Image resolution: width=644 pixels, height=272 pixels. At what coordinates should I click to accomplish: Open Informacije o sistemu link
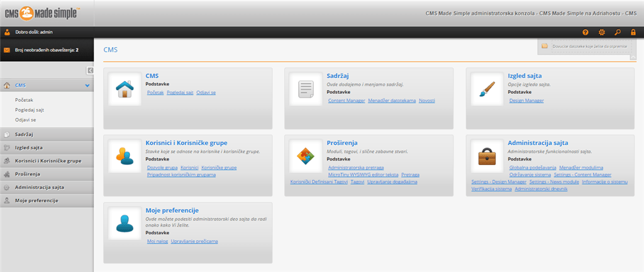coord(604,181)
